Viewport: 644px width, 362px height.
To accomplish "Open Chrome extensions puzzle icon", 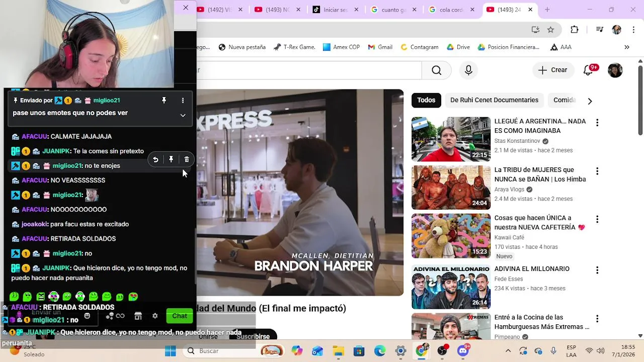I will [x=575, y=30].
